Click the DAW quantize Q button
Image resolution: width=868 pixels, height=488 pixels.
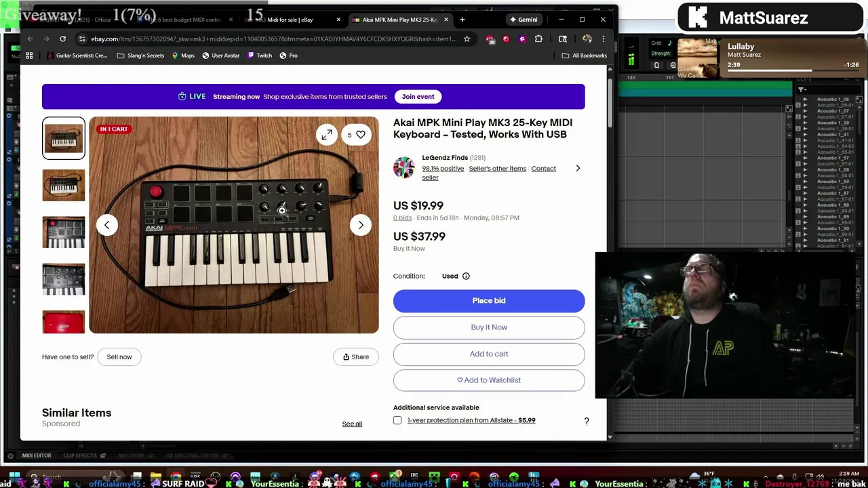tap(656, 65)
